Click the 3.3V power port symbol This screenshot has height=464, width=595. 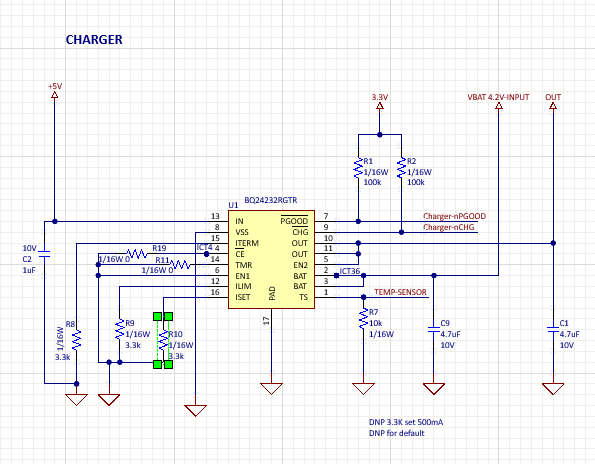(x=380, y=106)
